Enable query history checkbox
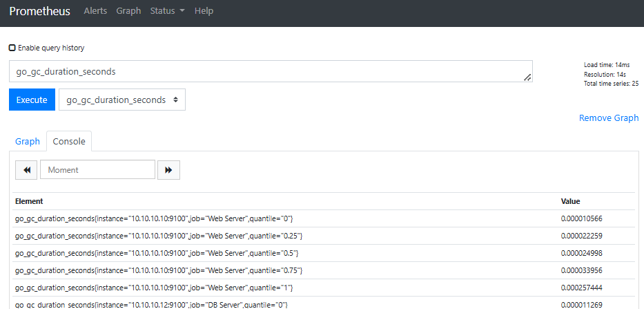644x309 pixels. 12,48
